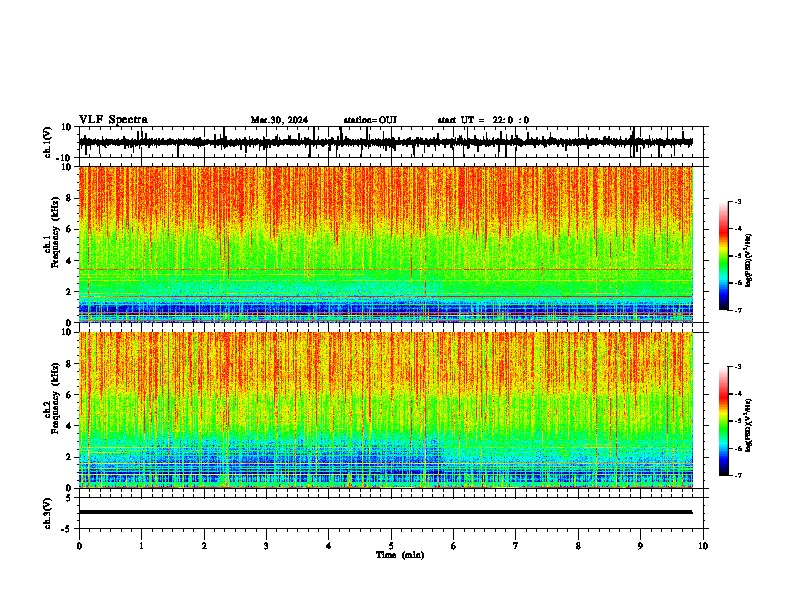Click the ch.1 color bar log(PSD) unit label
The width and height of the screenshot is (792, 612).
coord(749,261)
